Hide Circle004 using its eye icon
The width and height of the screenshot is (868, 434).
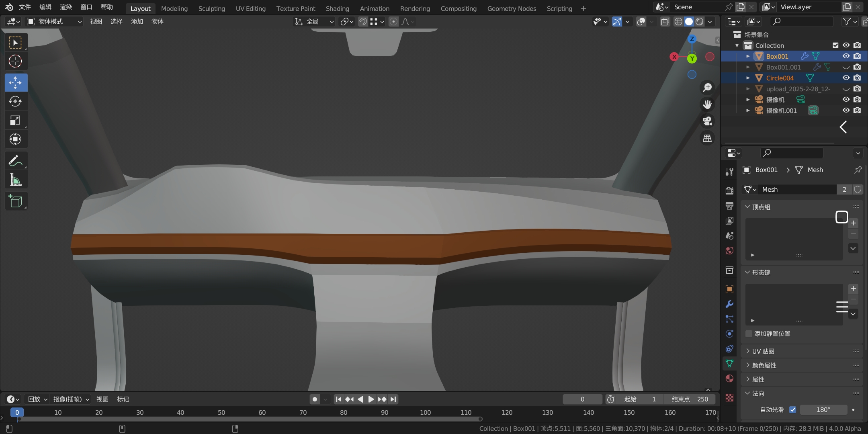point(846,78)
